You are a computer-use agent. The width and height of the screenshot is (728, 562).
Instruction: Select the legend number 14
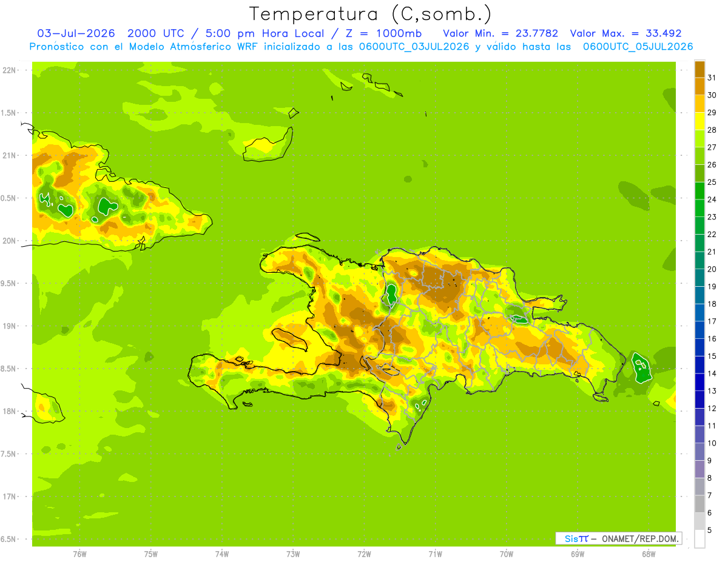(x=712, y=373)
